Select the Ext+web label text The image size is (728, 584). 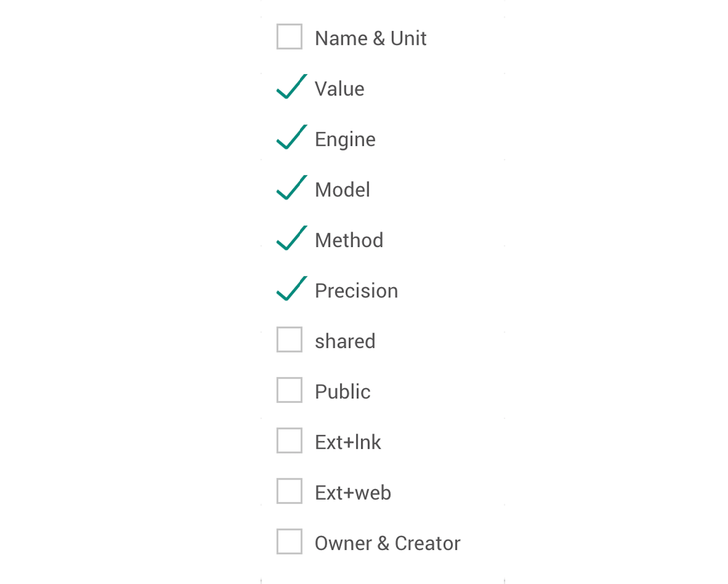352,492
